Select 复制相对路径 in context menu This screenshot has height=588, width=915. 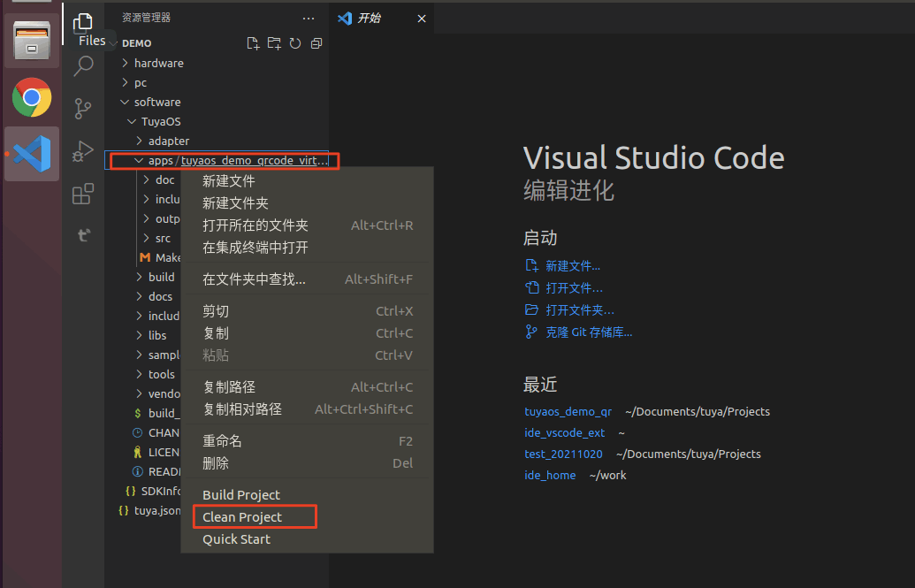308,409
